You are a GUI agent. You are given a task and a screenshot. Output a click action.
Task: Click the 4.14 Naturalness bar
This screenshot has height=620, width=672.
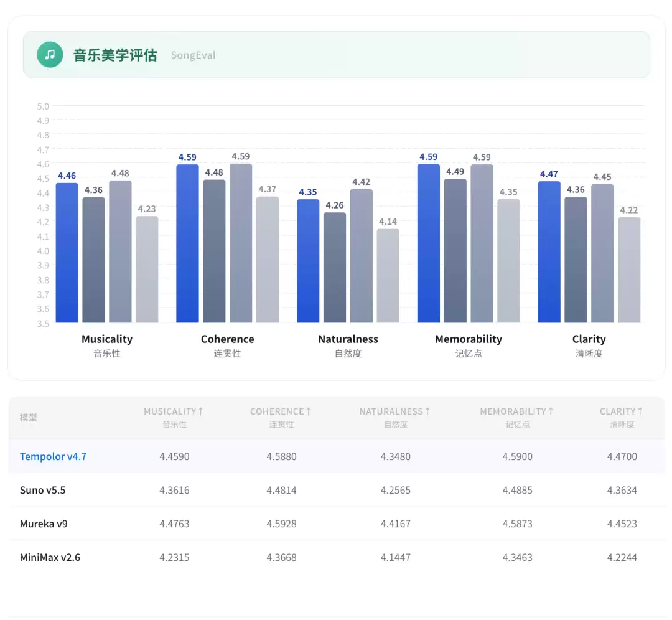pyautogui.click(x=388, y=276)
